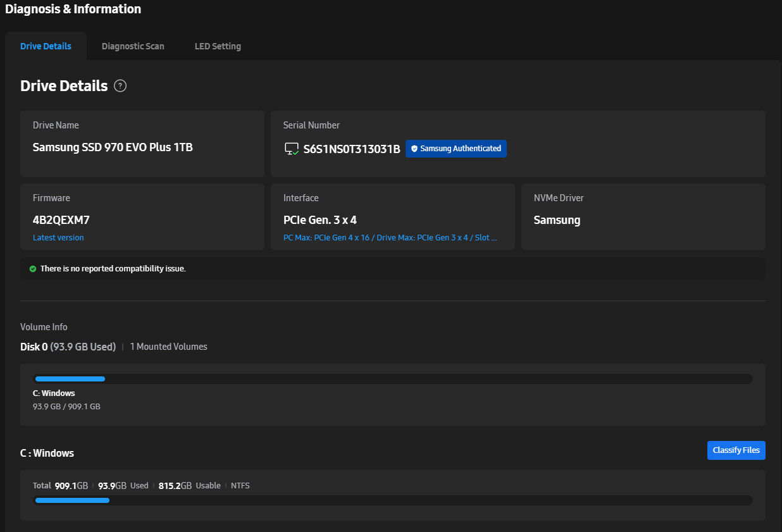Screen dimensions: 782x532
Task: Click the Classify Files button
Action: tap(736, 450)
